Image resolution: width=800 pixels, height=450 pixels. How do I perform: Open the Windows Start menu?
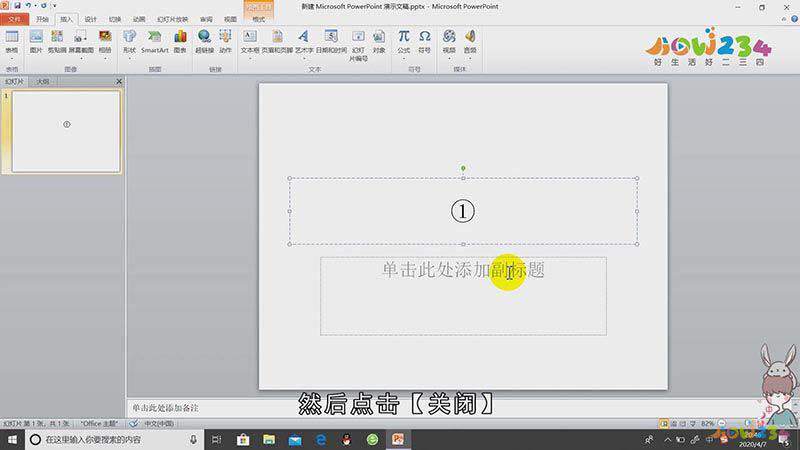[12, 439]
